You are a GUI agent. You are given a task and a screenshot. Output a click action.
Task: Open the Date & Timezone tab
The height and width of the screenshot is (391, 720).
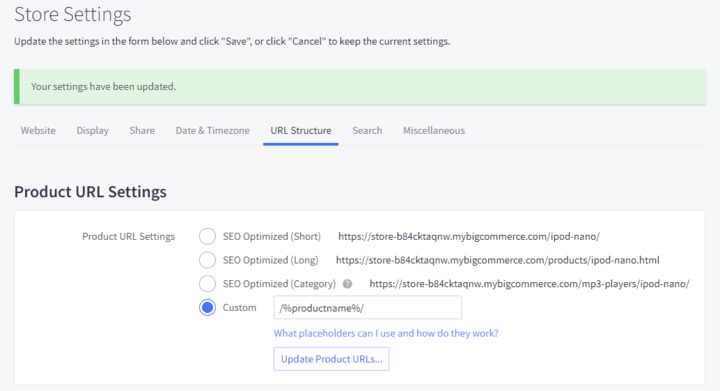tap(213, 130)
